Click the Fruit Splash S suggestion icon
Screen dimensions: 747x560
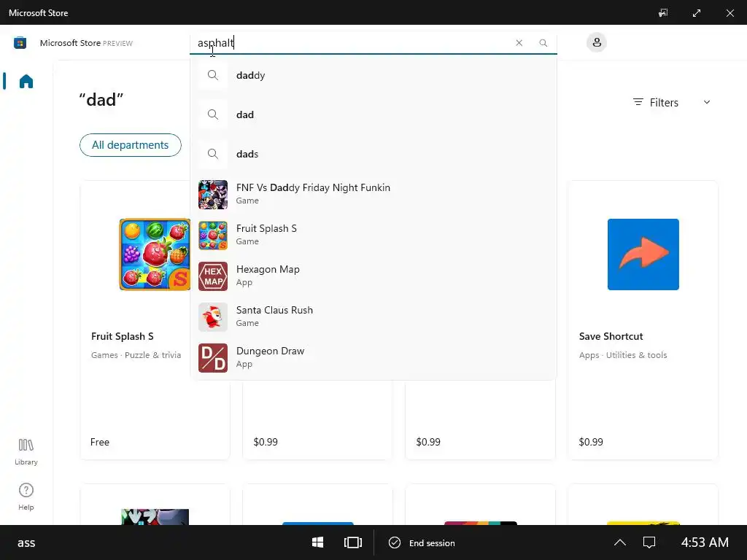(213, 236)
